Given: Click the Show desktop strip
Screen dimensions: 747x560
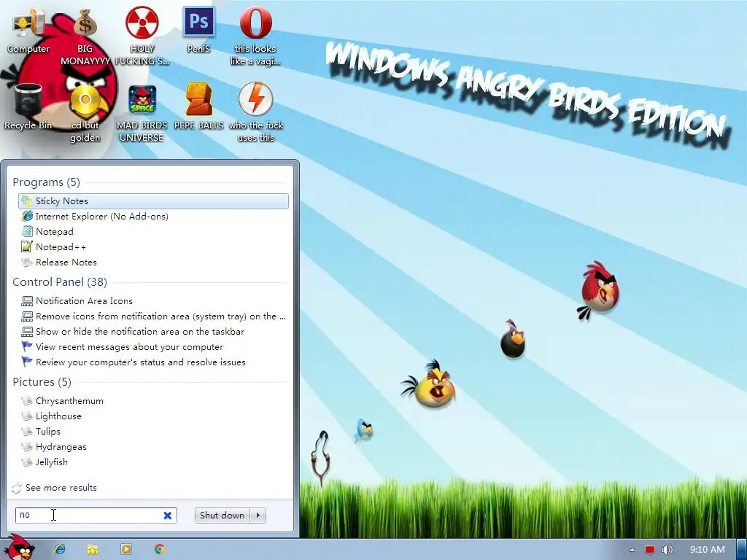Looking at the screenshot, I should coord(742,550).
